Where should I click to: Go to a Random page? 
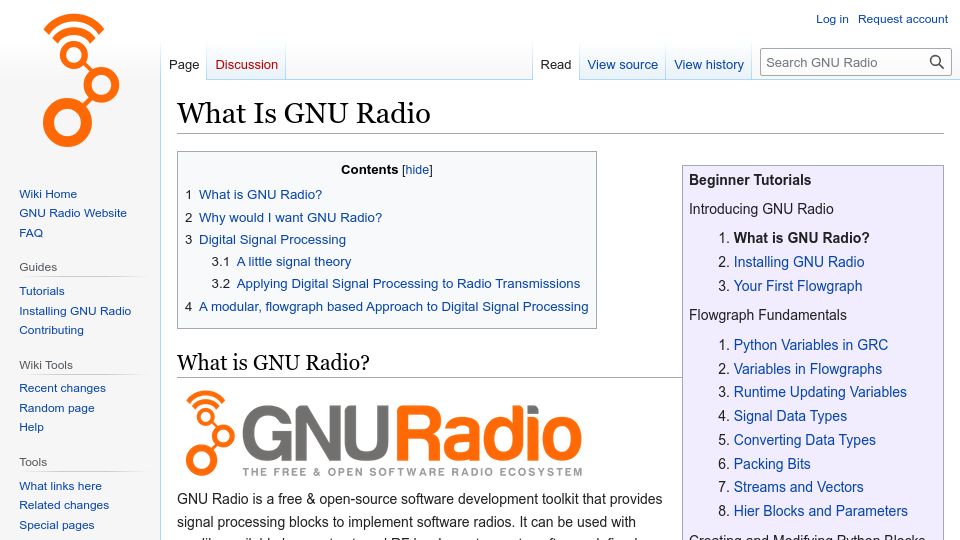click(x=56, y=408)
